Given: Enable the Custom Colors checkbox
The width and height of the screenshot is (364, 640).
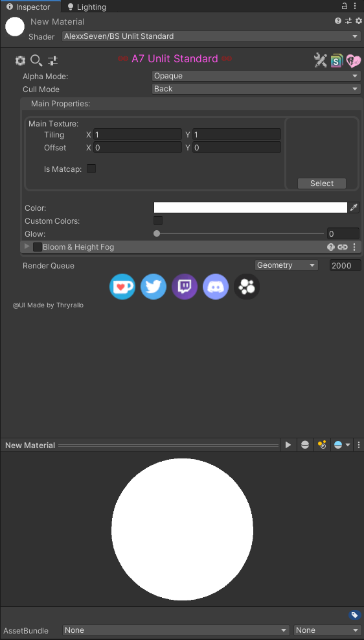Looking at the screenshot, I should [x=158, y=220].
